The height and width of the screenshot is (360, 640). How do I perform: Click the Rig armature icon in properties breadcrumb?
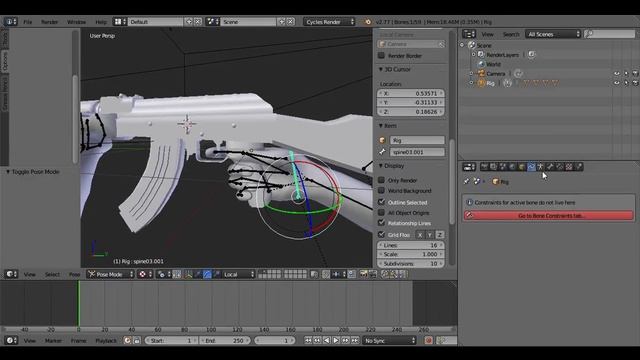[496, 182]
